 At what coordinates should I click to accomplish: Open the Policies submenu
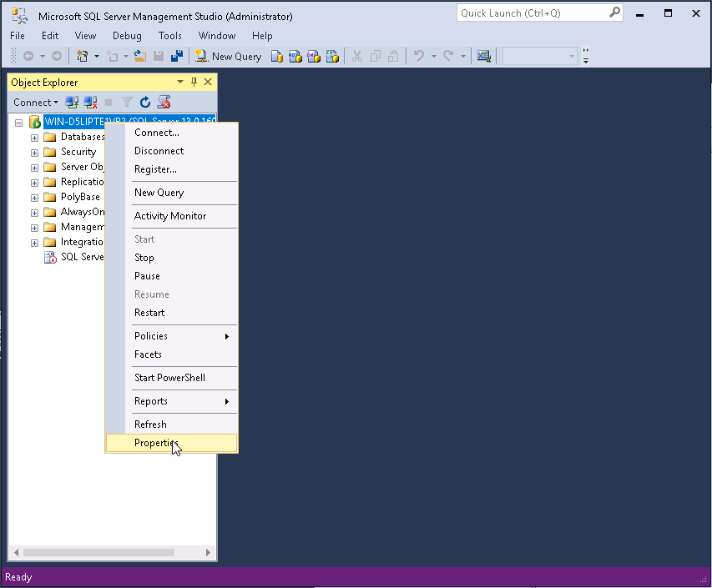(x=172, y=336)
